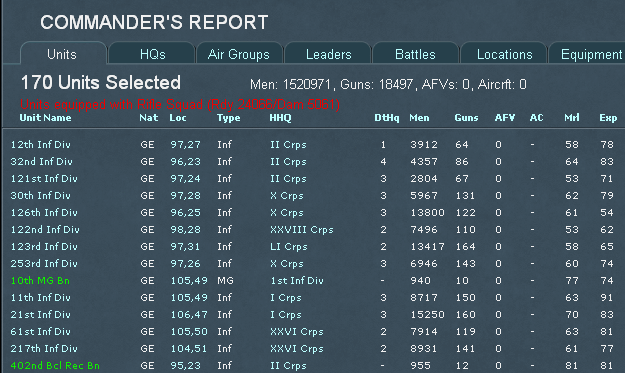Screen dimensions: 625x373
Task: Sort by the Unit Name column header
Action: tap(45, 118)
